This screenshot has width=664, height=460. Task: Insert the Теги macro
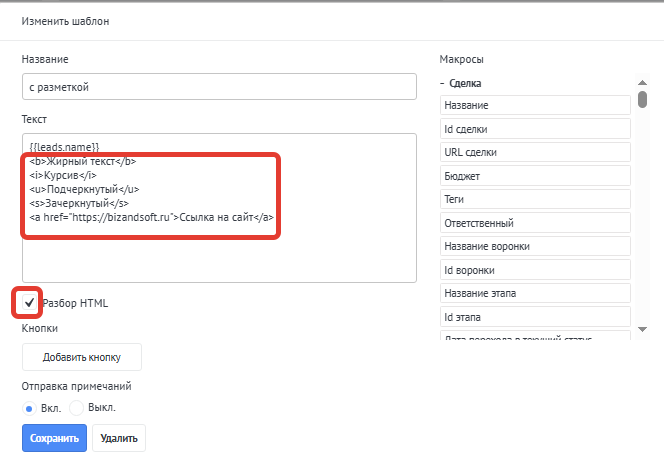(x=535, y=199)
